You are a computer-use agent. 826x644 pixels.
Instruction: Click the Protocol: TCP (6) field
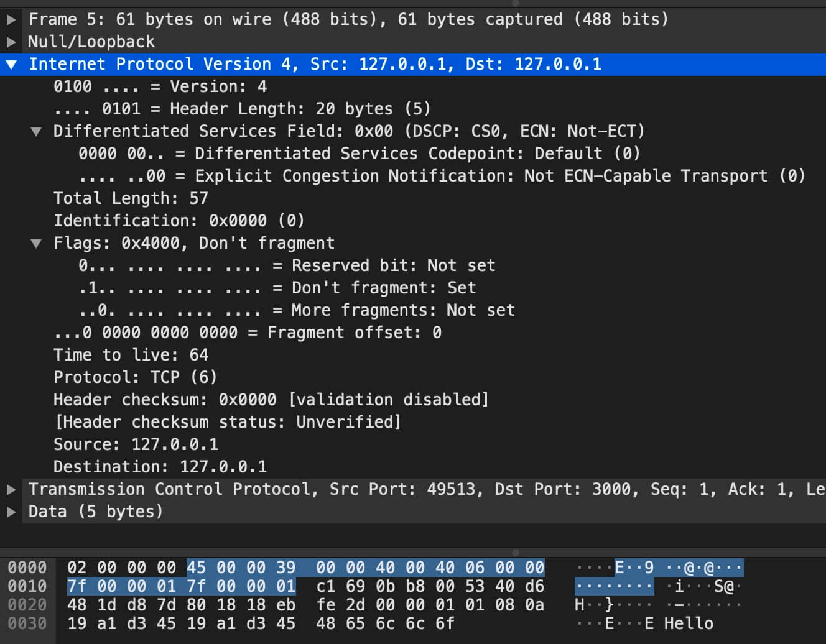click(x=135, y=377)
